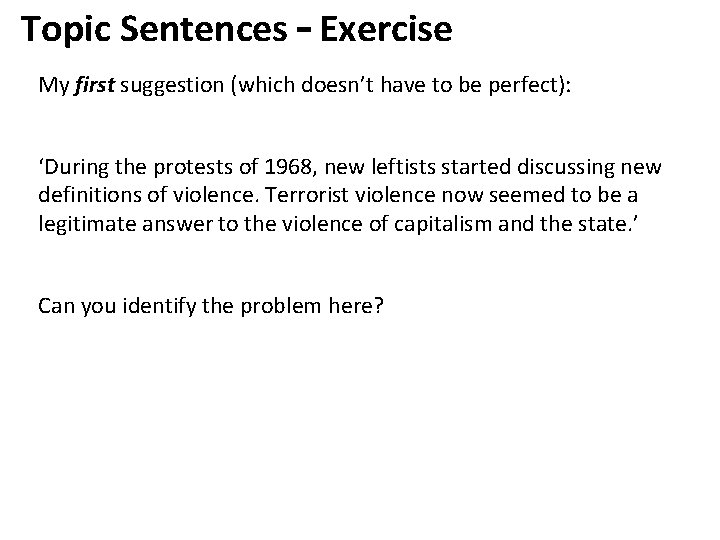Screen dimensions: 720x540
Task: Click the slide title 'Topic Sentences – Exercise'
Action: (x=237, y=30)
